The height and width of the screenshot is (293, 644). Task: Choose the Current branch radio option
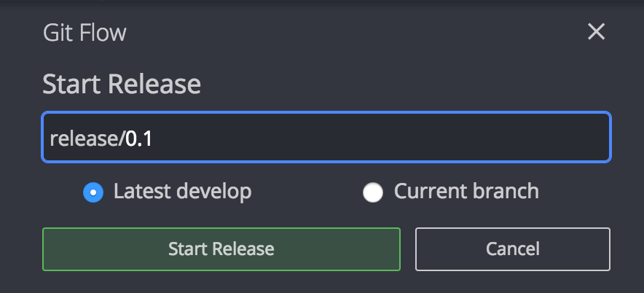(373, 192)
